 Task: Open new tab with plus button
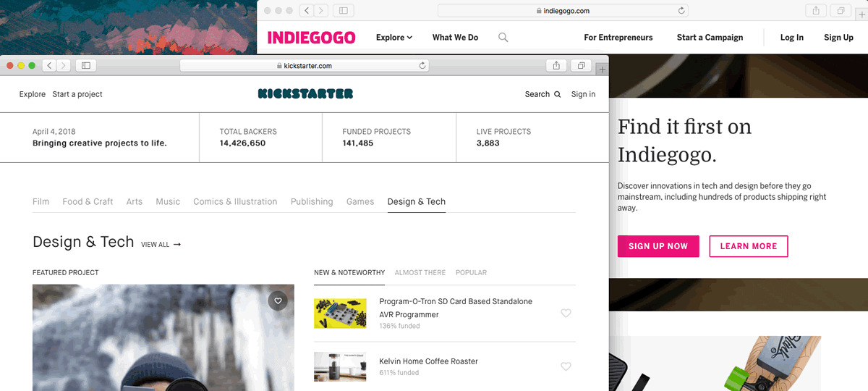pos(603,69)
